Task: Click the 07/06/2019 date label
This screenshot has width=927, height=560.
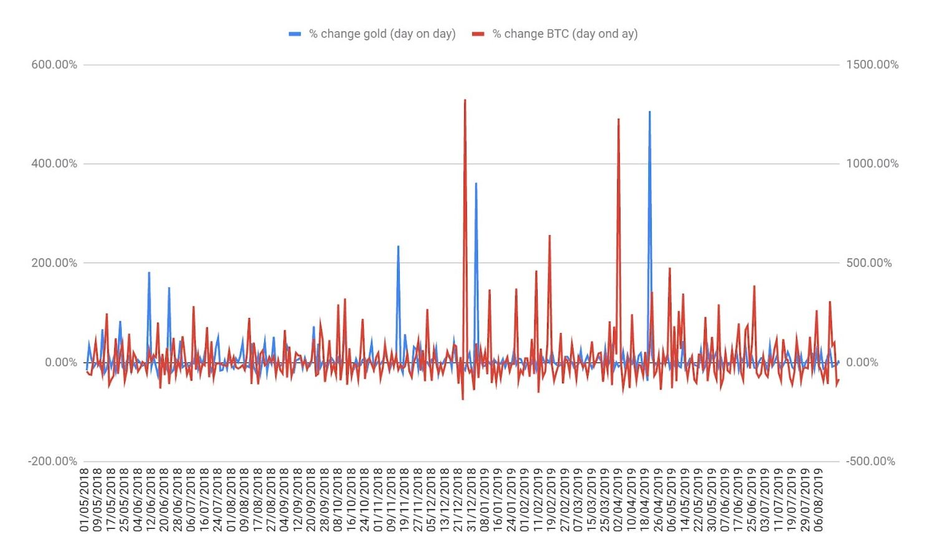Action: point(725,501)
